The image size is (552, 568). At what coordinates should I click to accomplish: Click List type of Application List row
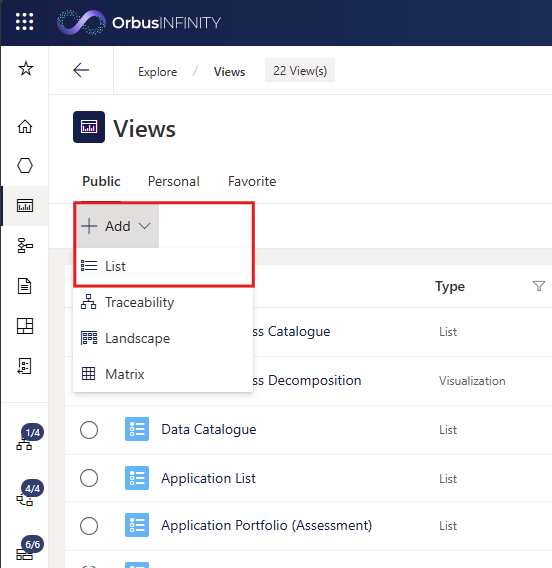point(448,479)
